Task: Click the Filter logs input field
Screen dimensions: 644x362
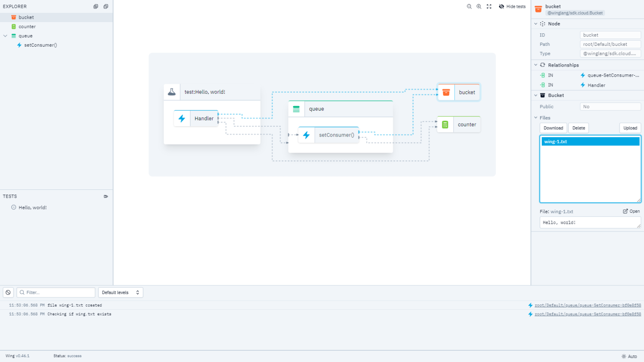Action: pyautogui.click(x=55, y=292)
